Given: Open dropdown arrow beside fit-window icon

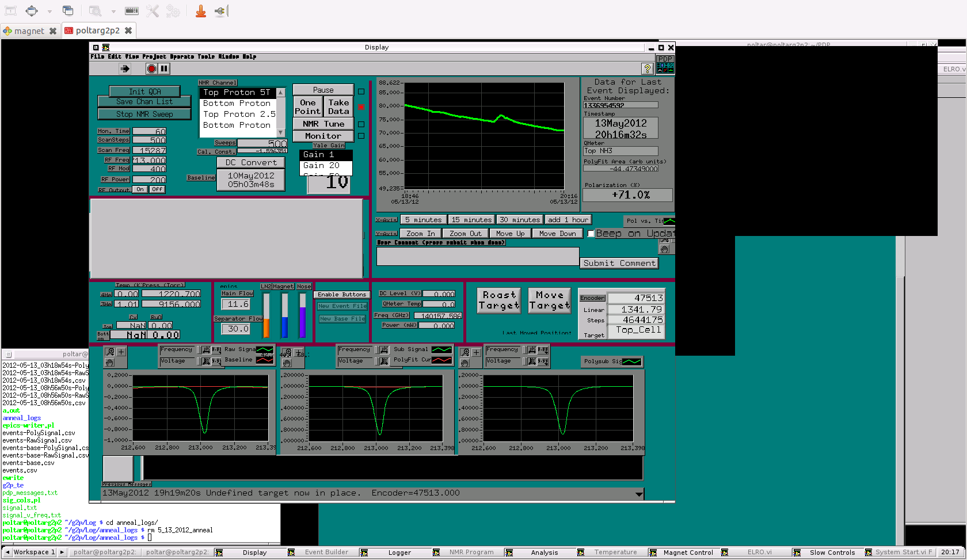Looking at the screenshot, I should pyautogui.click(x=50, y=11).
